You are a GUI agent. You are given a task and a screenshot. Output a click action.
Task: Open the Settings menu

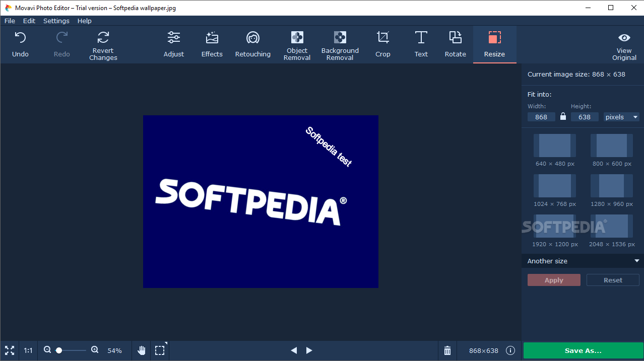coord(56,21)
